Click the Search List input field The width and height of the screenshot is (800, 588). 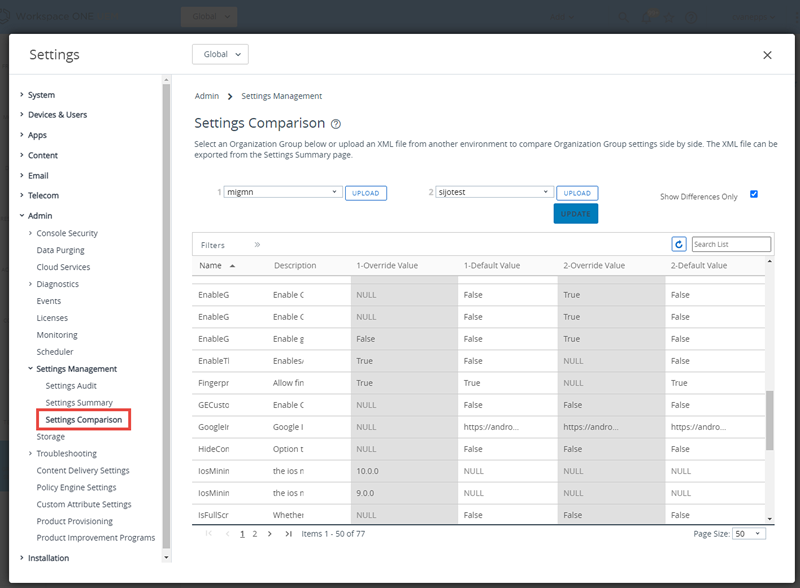(x=731, y=244)
